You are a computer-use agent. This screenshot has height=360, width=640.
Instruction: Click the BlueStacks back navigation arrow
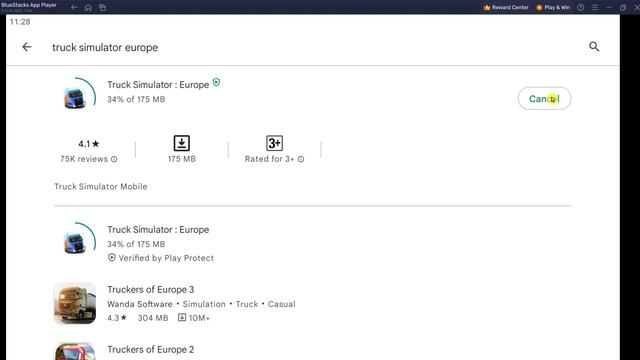pos(74,7)
